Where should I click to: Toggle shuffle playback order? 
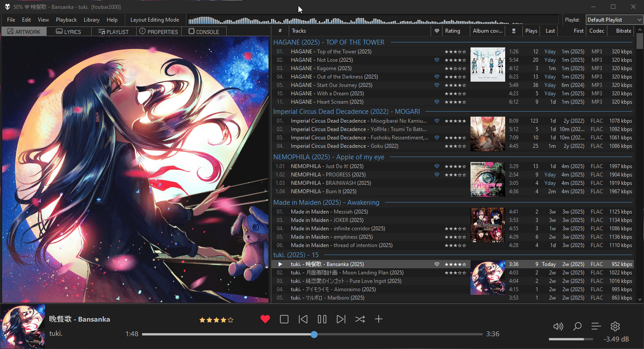(360, 319)
